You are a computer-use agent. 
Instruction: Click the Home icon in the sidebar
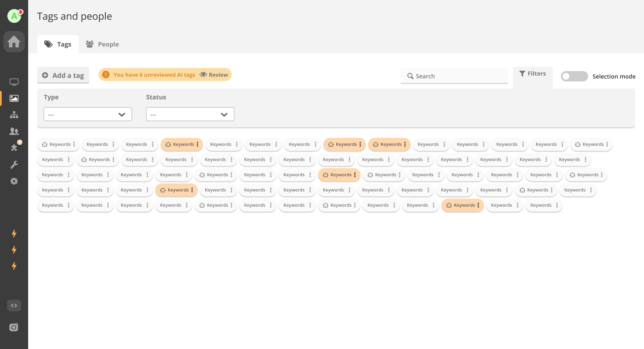click(x=14, y=42)
